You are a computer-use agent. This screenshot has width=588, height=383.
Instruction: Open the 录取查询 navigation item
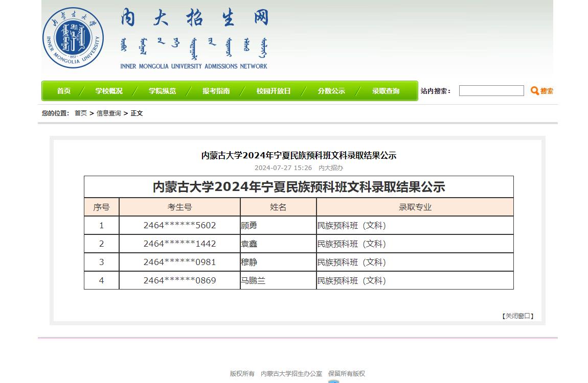pos(386,91)
